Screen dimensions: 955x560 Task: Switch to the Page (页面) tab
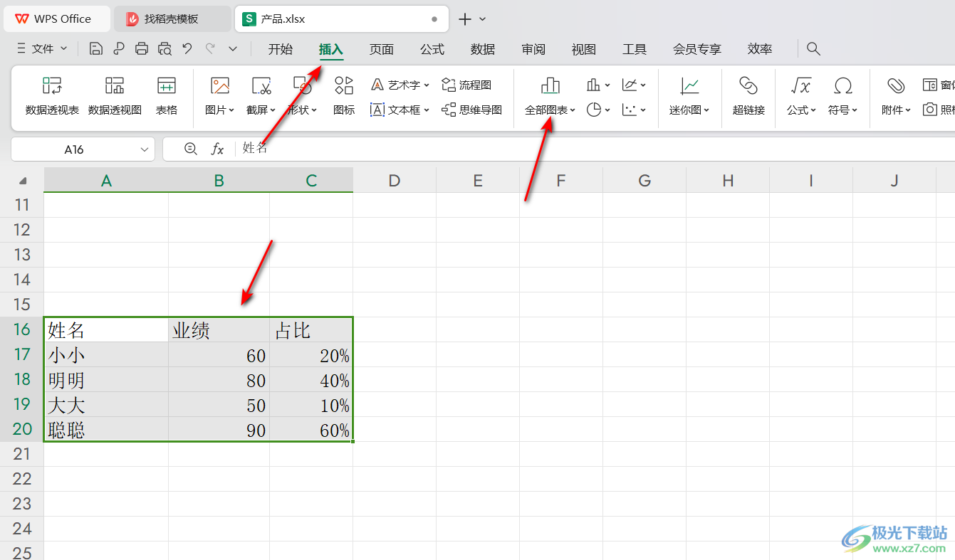(382, 49)
